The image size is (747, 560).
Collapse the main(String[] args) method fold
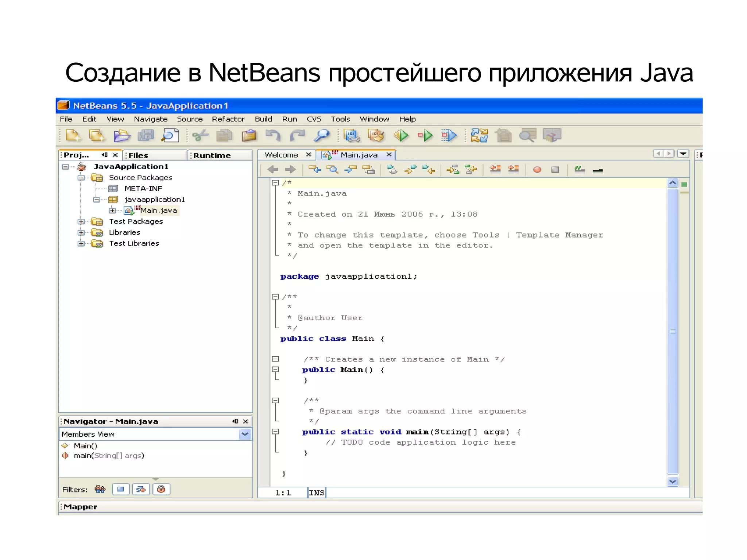point(275,432)
